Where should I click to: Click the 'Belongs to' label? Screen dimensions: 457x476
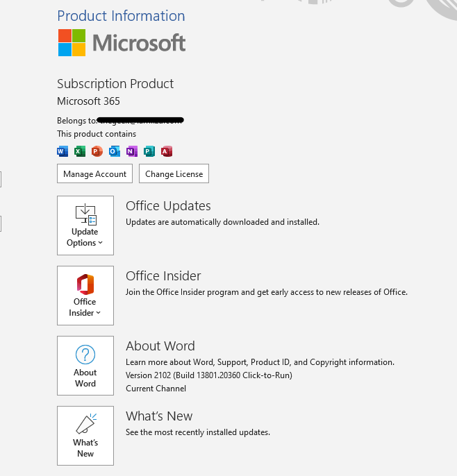[x=77, y=121]
